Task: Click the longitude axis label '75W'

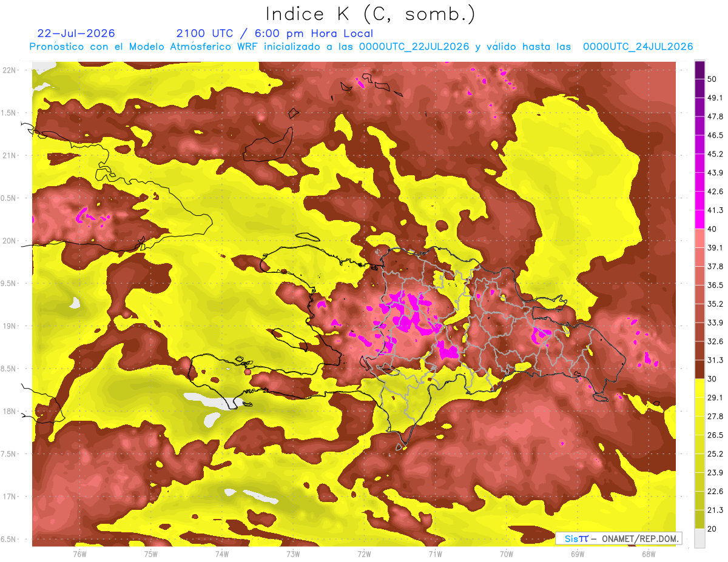Action: click(150, 554)
